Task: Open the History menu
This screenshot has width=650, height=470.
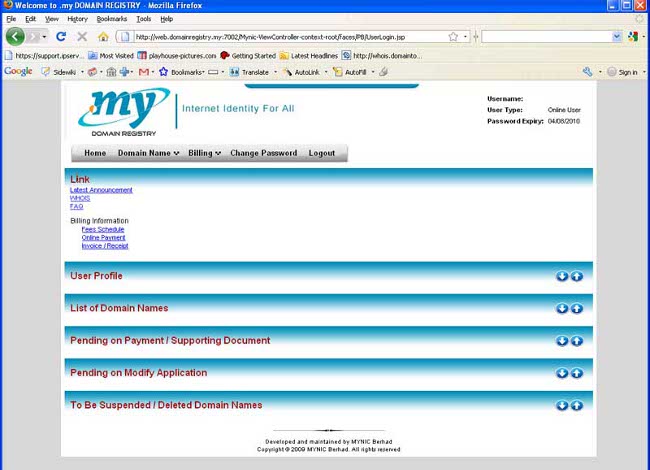Action: 77,19
